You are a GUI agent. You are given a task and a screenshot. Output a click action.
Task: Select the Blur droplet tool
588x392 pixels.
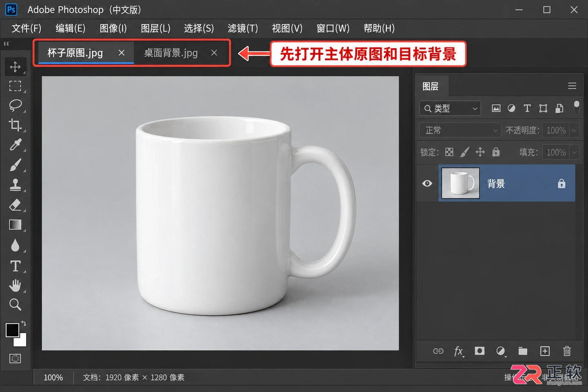(15, 245)
